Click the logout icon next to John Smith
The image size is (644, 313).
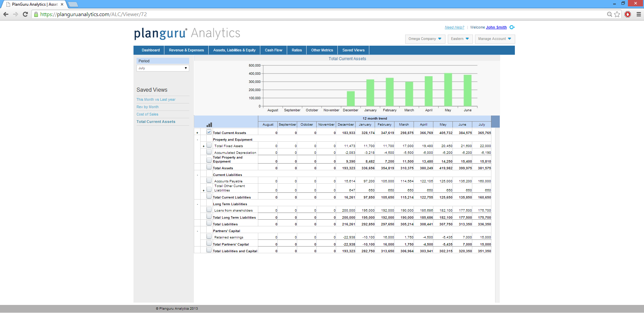(512, 27)
